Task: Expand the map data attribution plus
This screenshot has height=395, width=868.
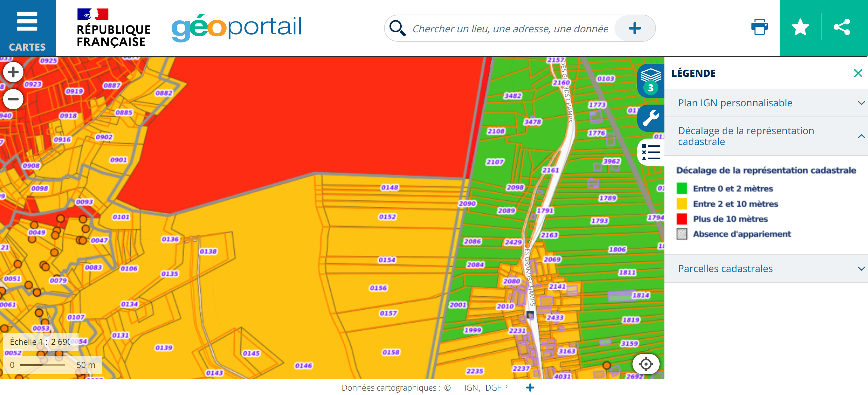Action: (x=530, y=388)
